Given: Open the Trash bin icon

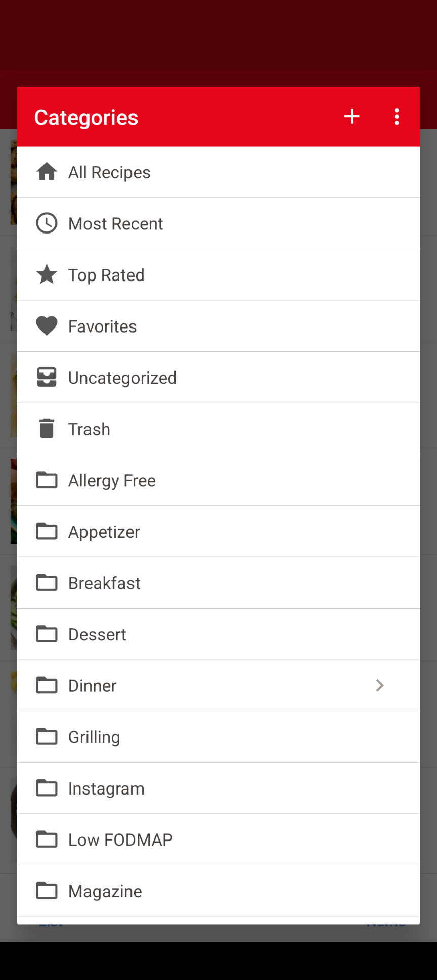Looking at the screenshot, I should click(47, 429).
